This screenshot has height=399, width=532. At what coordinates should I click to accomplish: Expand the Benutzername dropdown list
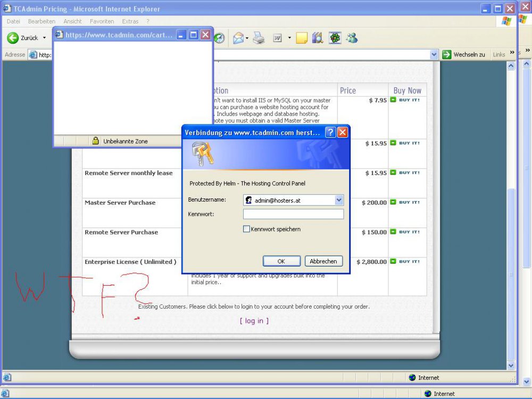coord(339,200)
